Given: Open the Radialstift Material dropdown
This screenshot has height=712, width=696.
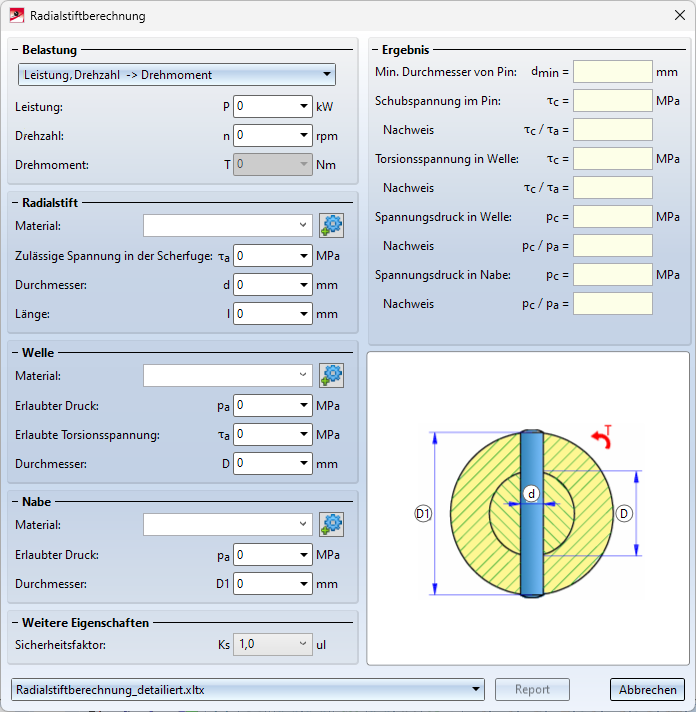Looking at the screenshot, I should 303,226.
